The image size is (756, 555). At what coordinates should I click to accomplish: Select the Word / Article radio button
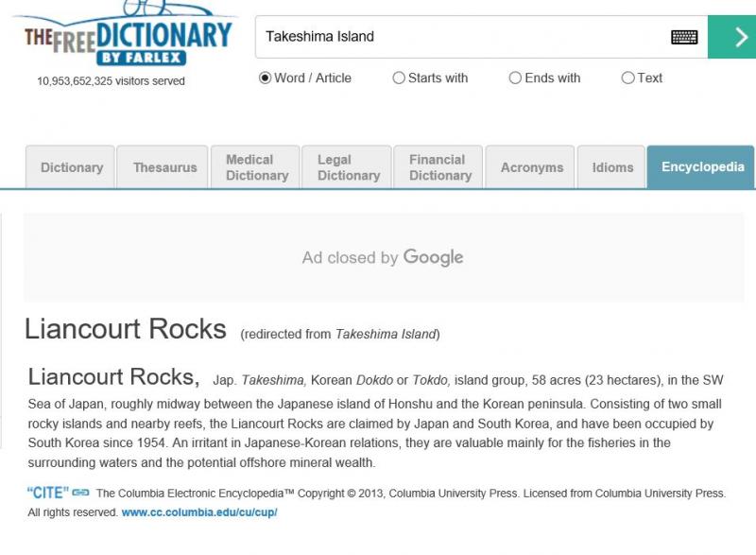tap(266, 78)
